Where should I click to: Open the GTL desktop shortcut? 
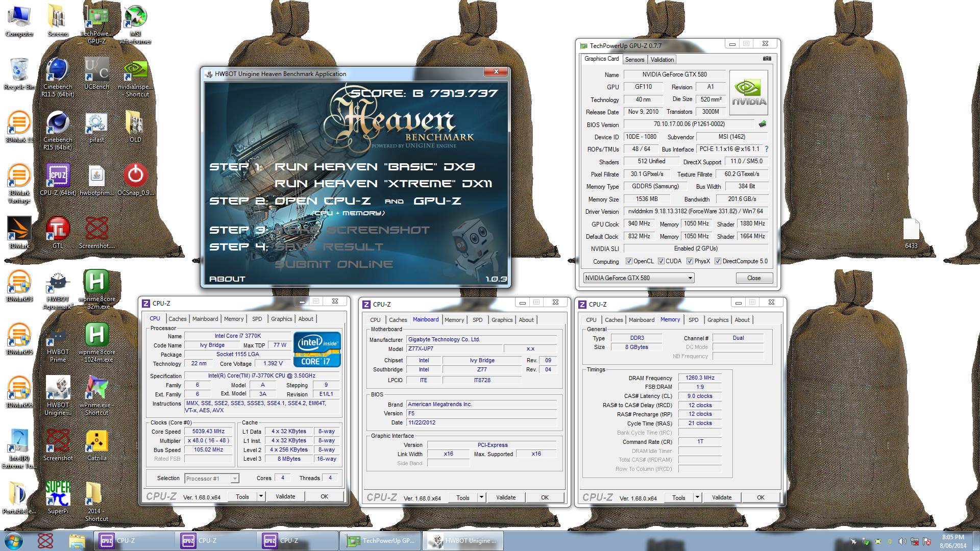pyautogui.click(x=58, y=233)
